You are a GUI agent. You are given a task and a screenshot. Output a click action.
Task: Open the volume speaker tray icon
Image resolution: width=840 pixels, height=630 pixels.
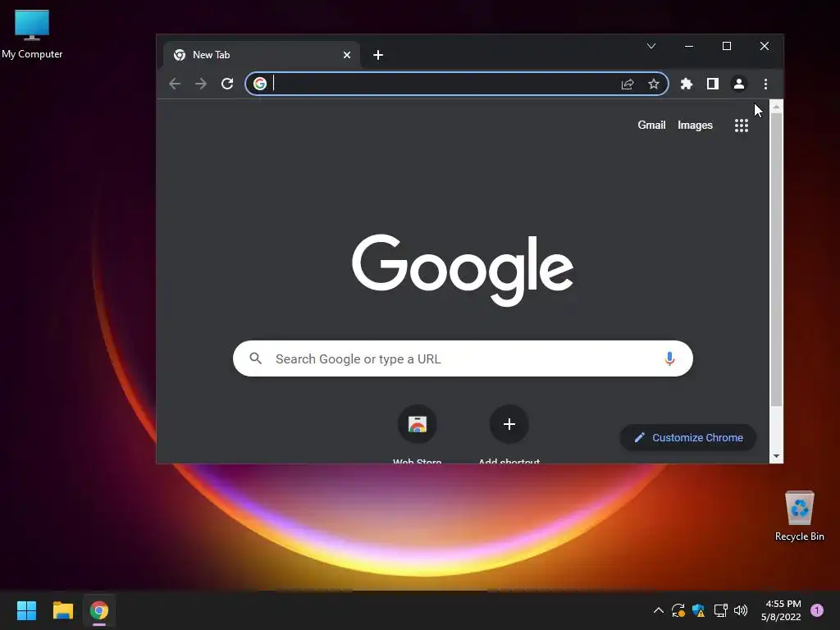click(x=741, y=610)
